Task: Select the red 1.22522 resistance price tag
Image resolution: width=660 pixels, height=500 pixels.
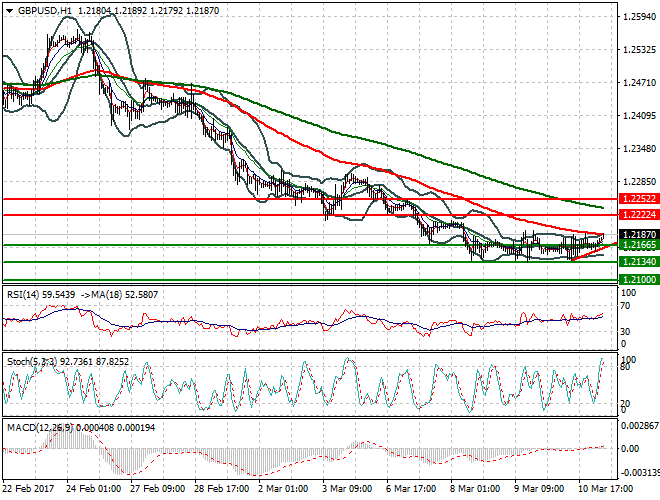Action: point(638,199)
